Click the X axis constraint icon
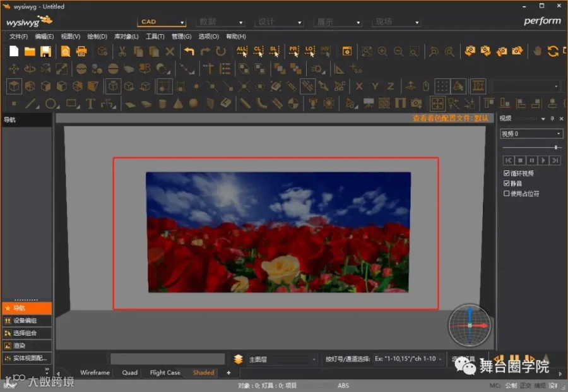The height and width of the screenshot is (392, 568). [359, 86]
